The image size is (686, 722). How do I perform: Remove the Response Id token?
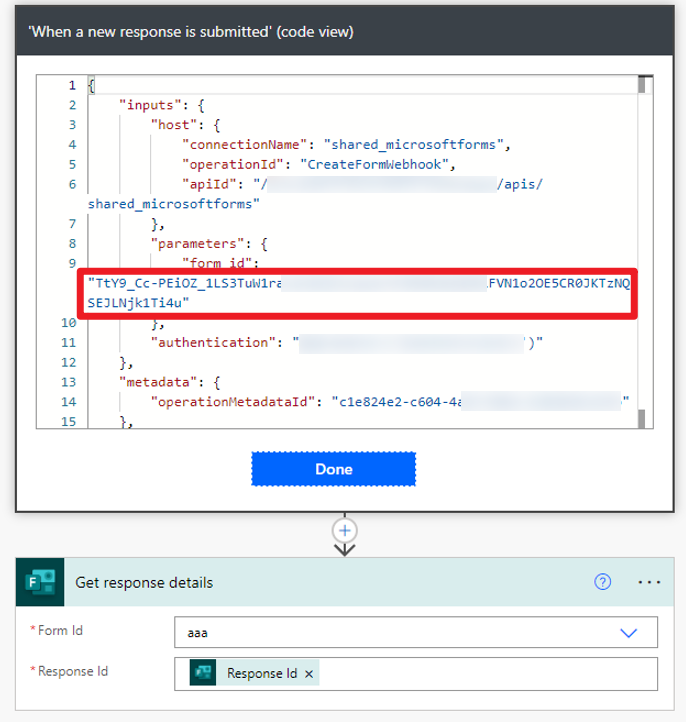click(309, 674)
